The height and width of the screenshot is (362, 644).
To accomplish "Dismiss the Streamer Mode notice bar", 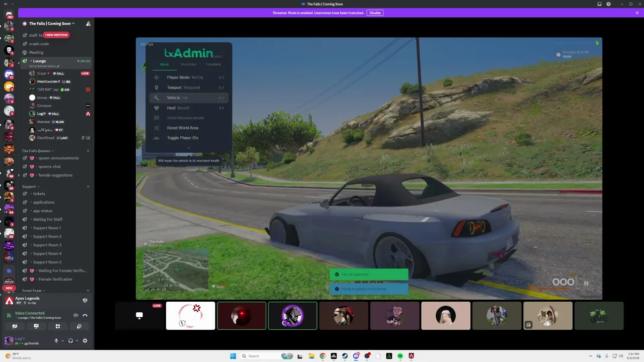I will (637, 13).
